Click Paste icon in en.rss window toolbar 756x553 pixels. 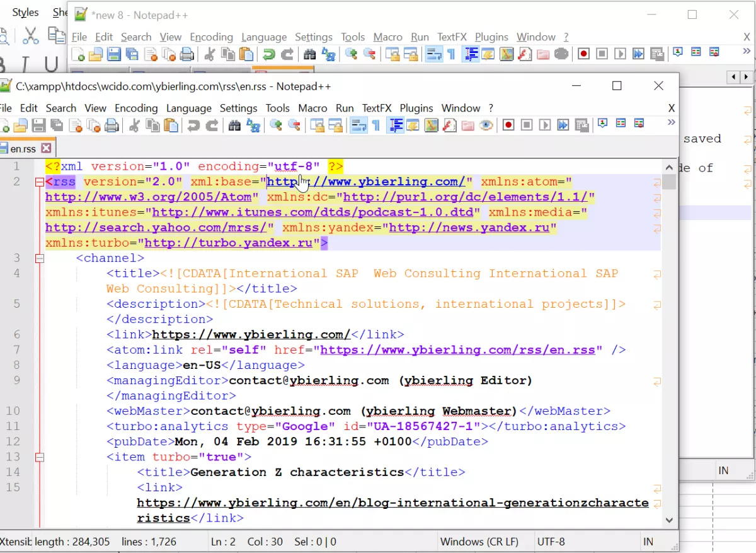coord(171,125)
